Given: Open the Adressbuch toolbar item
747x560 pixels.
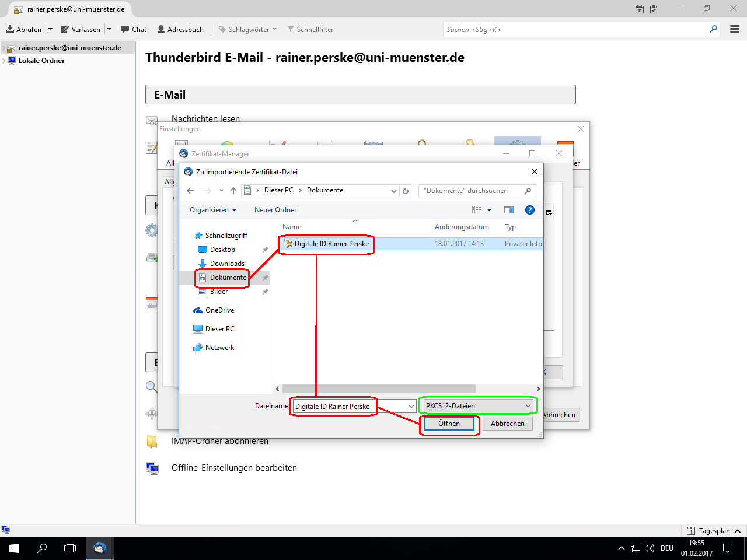Looking at the screenshot, I should pos(180,29).
